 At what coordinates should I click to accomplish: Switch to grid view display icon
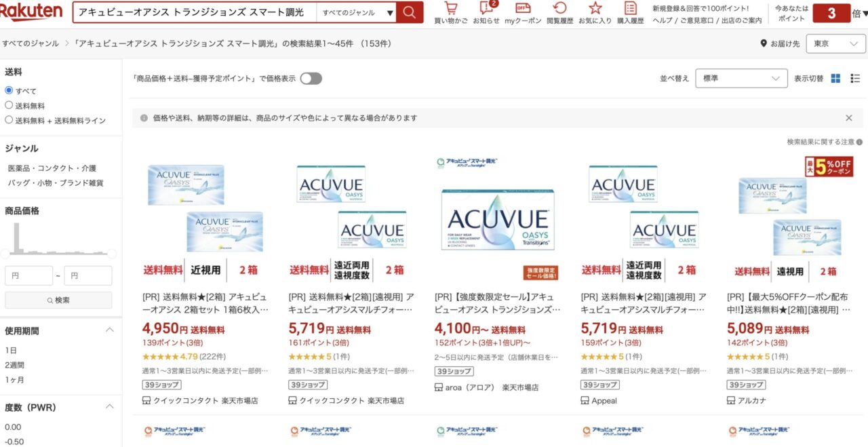[835, 79]
